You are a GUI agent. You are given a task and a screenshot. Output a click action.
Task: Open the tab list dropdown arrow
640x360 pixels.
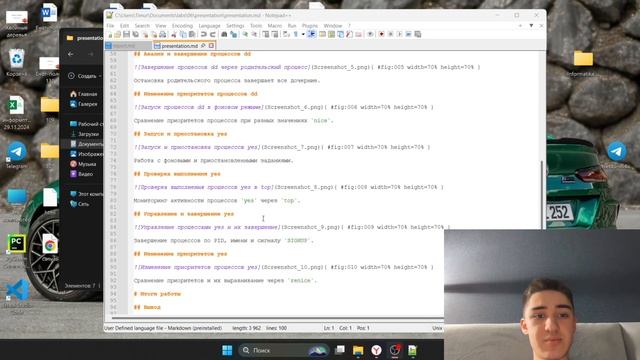[531, 26]
